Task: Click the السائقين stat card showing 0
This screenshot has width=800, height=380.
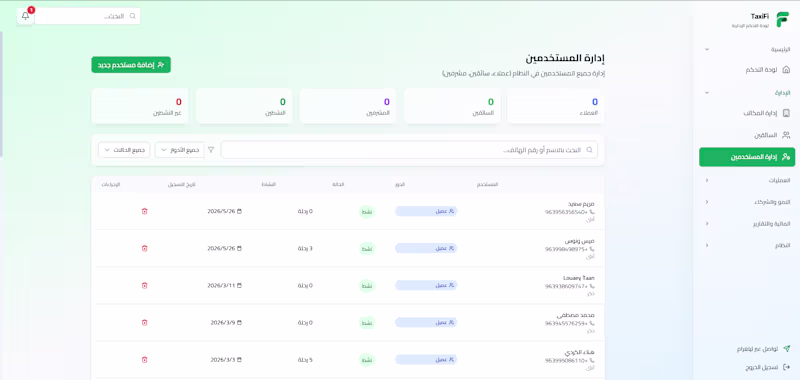Action: pos(453,106)
